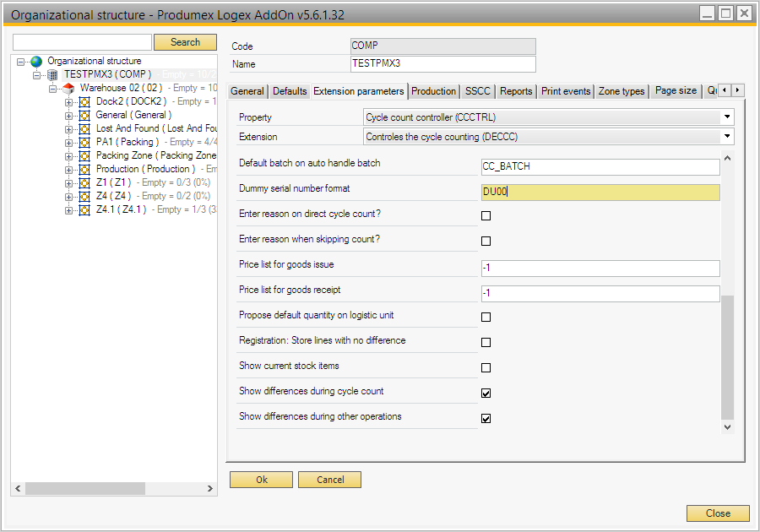Click the Z4.1 zone icon

coord(84,210)
